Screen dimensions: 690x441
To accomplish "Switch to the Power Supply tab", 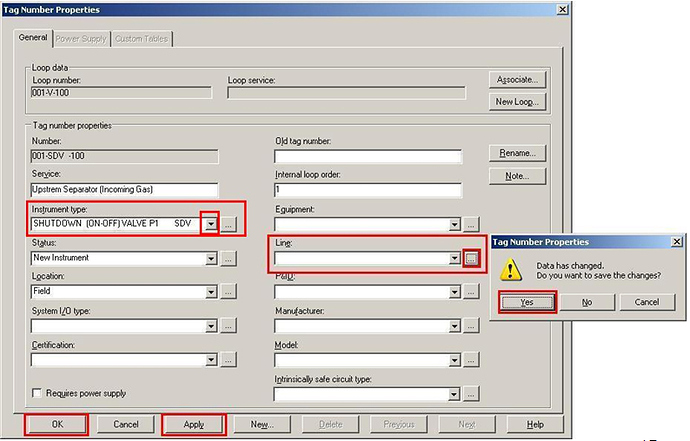I will (81, 39).
